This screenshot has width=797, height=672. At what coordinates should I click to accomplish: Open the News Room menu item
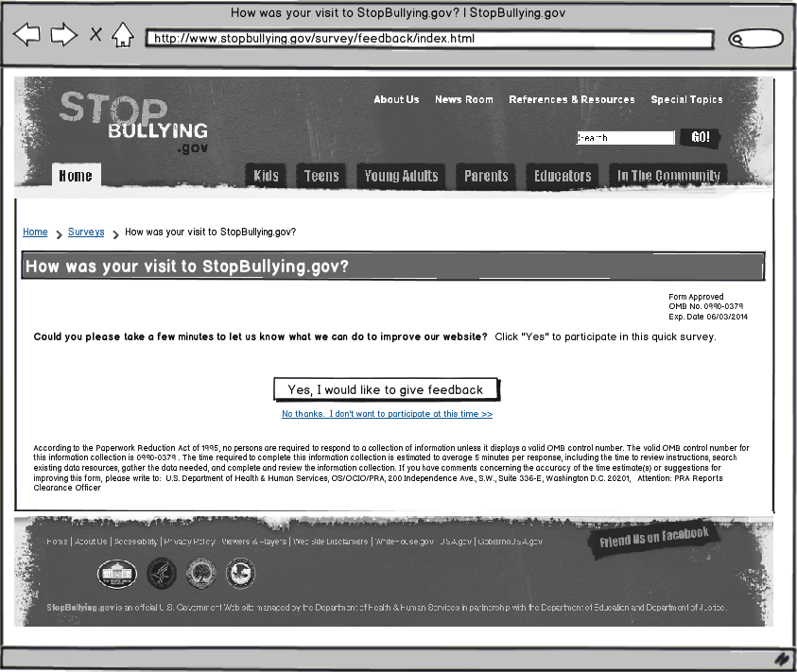point(464,99)
